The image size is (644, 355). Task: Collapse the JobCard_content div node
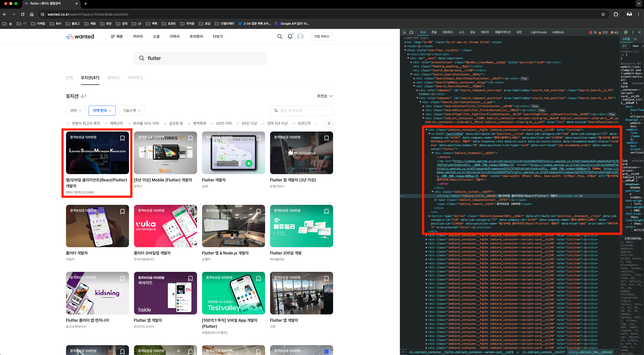(432, 192)
